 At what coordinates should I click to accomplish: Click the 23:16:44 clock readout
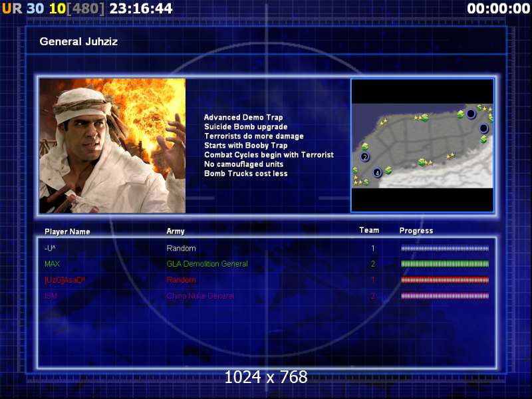(x=141, y=9)
